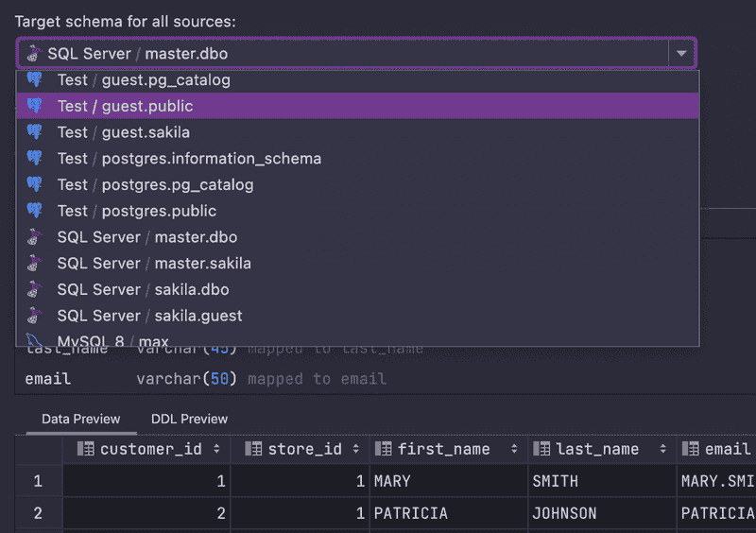The height and width of the screenshot is (533, 756).
Task: Switch to the Data Preview tab
Action: pos(80,419)
